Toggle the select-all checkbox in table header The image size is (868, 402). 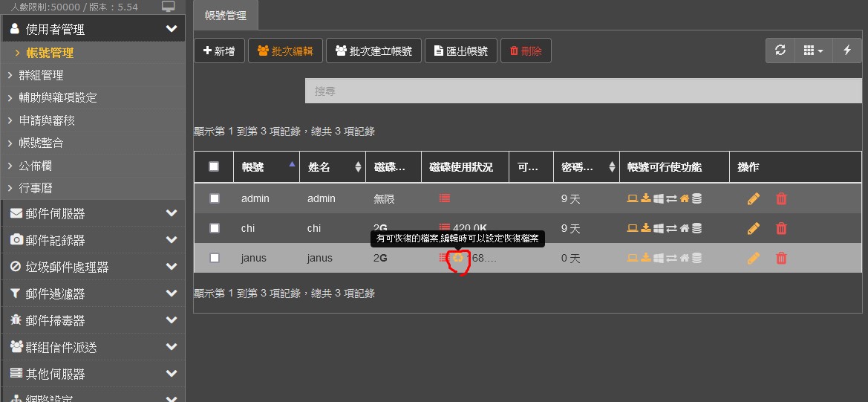click(214, 167)
